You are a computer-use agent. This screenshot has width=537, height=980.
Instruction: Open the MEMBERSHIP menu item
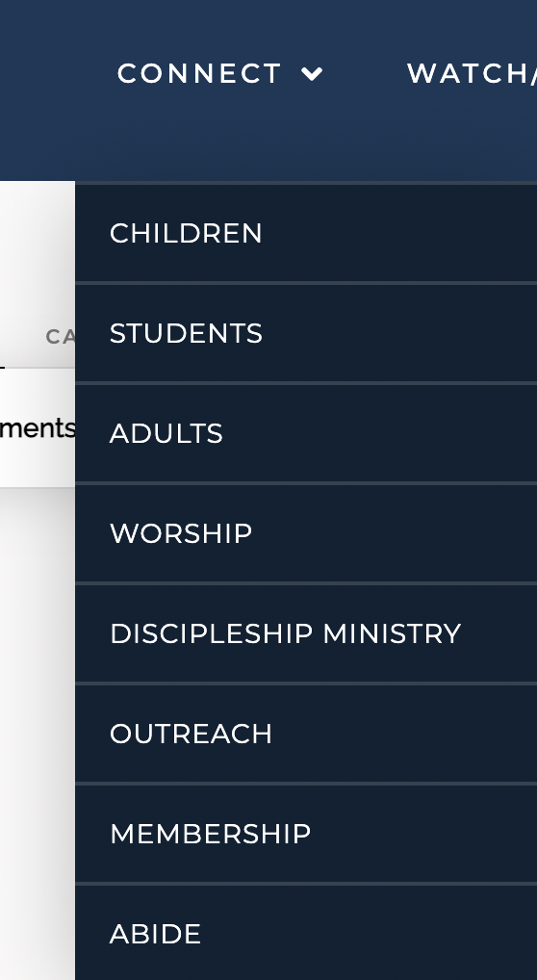click(306, 833)
